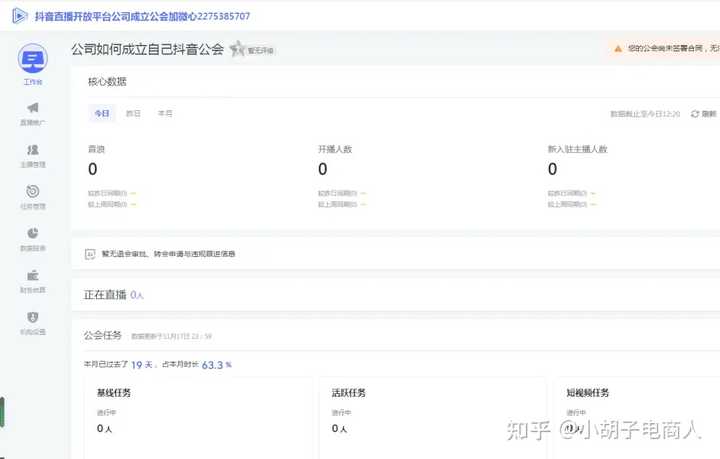Screen dimensions: 720x459
Task: Open the 主播管理 people icon in sidebar
Action: click(33, 150)
